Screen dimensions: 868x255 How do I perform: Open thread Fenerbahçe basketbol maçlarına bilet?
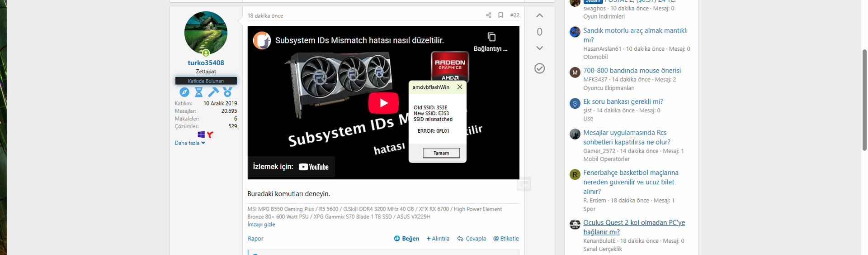coord(631,182)
